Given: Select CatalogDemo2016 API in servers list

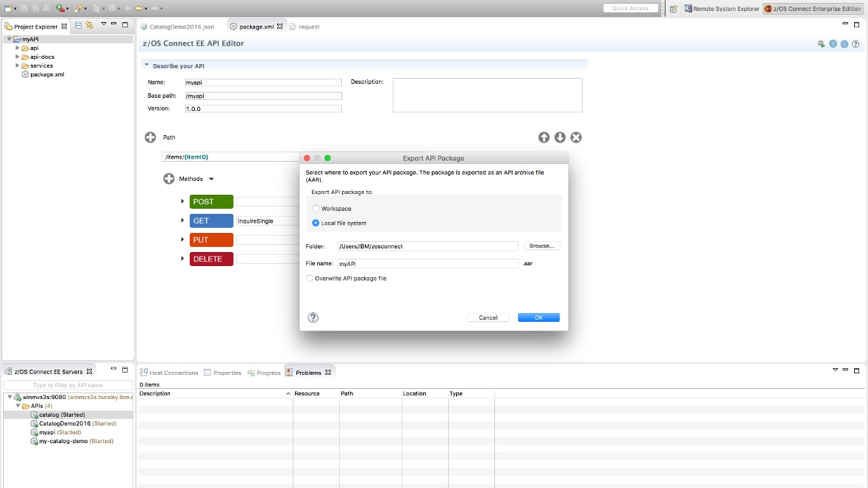Looking at the screenshot, I should pos(65,423).
